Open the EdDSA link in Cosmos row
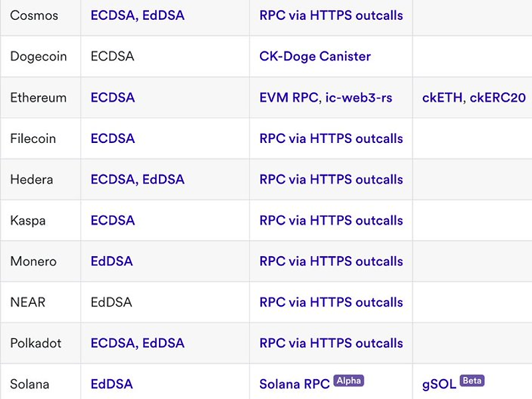Image resolution: width=532 pixels, height=399 pixels. [x=164, y=15]
